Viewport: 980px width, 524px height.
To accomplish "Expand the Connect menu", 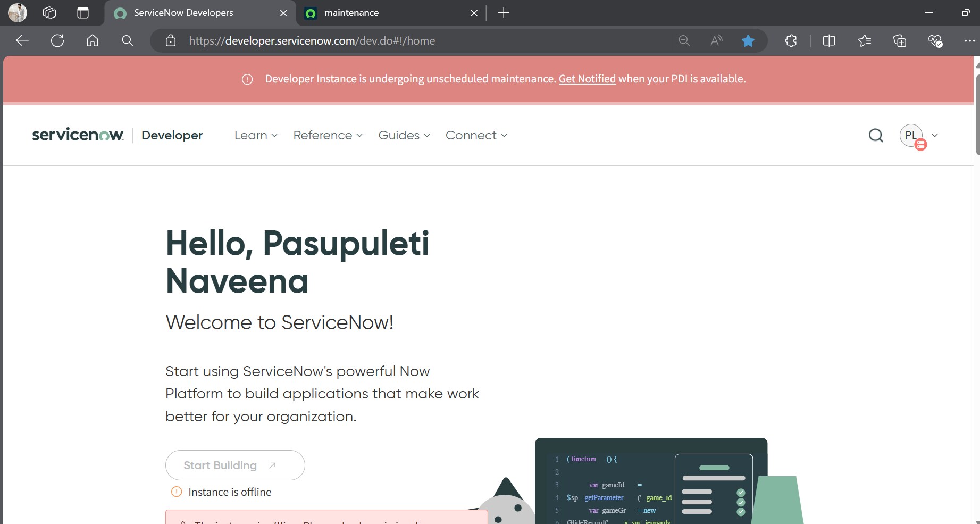I will [x=476, y=136].
